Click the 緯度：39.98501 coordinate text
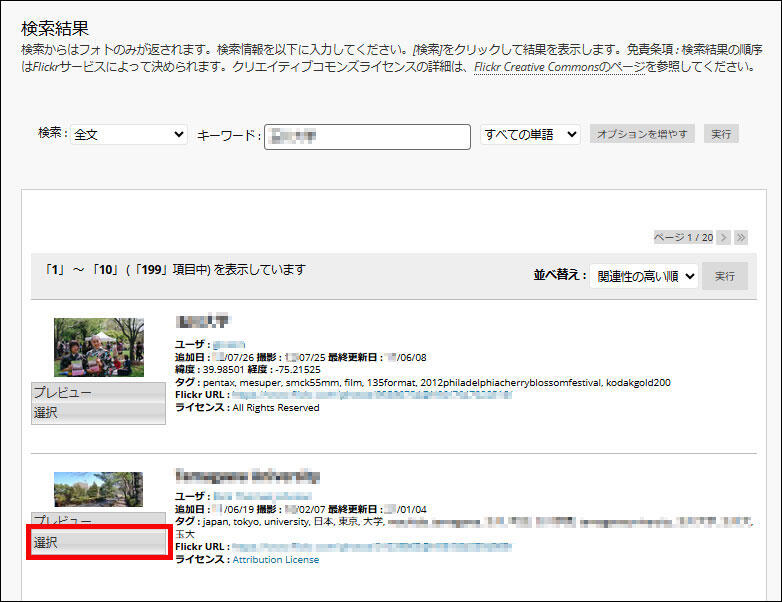The width and height of the screenshot is (782, 602). click(x=209, y=370)
